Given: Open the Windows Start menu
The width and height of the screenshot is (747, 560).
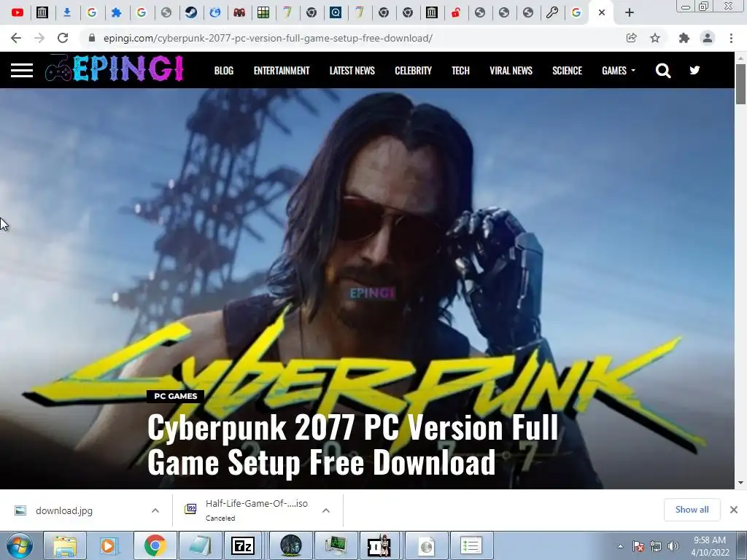Looking at the screenshot, I should point(20,545).
